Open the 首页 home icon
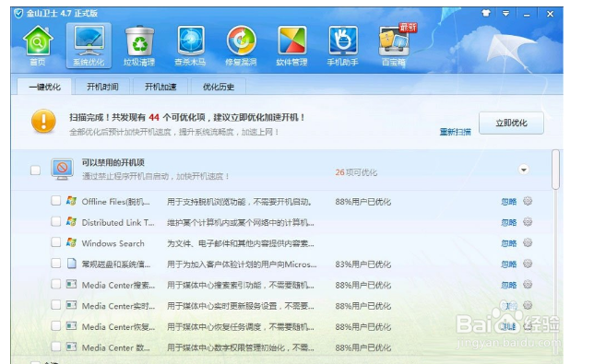This screenshot has height=364, width=594. (x=38, y=45)
